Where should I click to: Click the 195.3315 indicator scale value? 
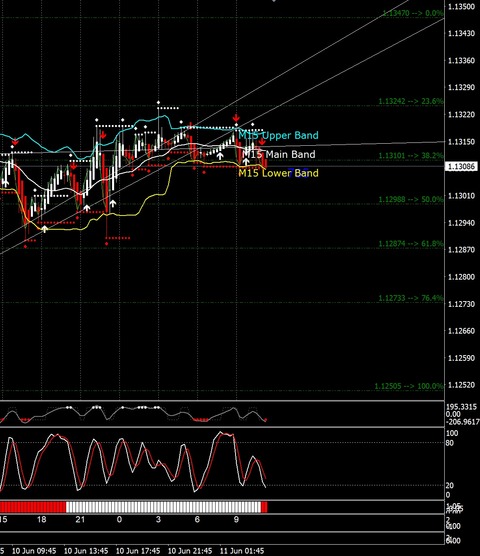coord(462,407)
